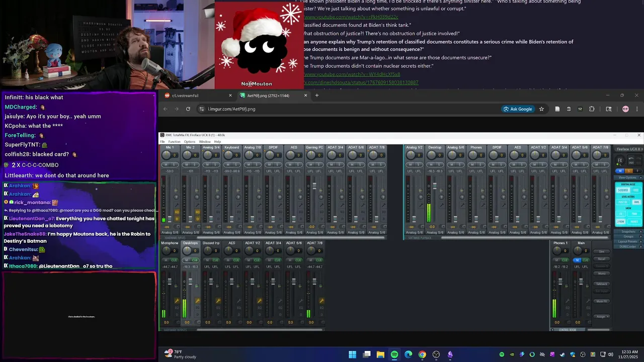This screenshot has height=362, width=644.
Task: Open the Function menu
Action: (174, 142)
